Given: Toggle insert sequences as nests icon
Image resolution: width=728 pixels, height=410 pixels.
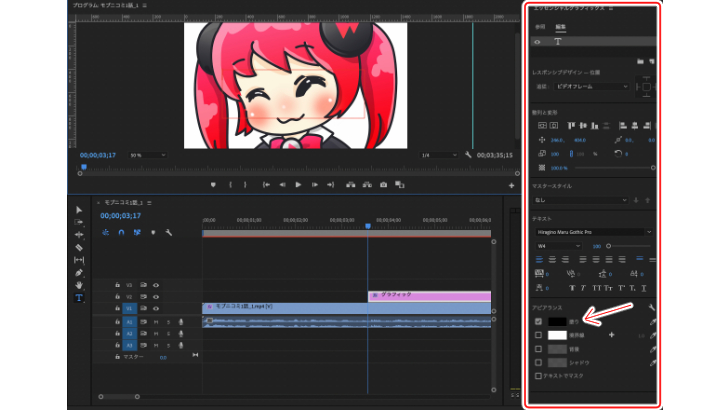Looking at the screenshot, I should (x=105, y=232).
